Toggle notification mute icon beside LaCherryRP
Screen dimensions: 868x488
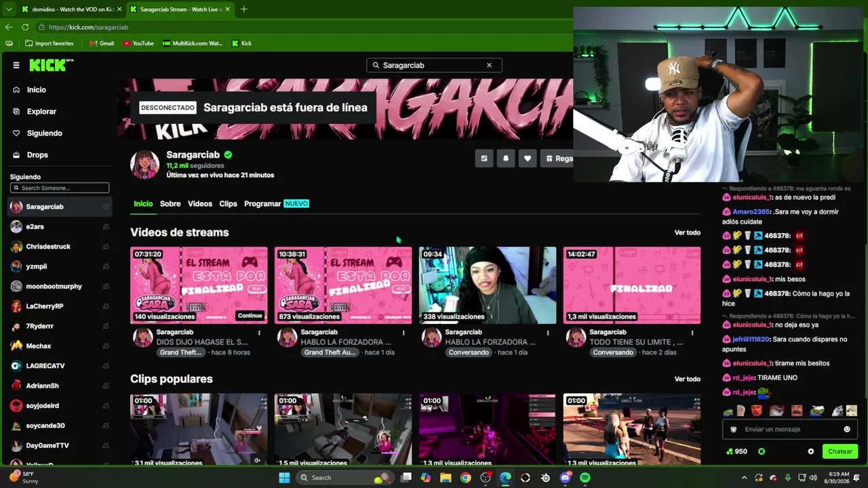106,306
